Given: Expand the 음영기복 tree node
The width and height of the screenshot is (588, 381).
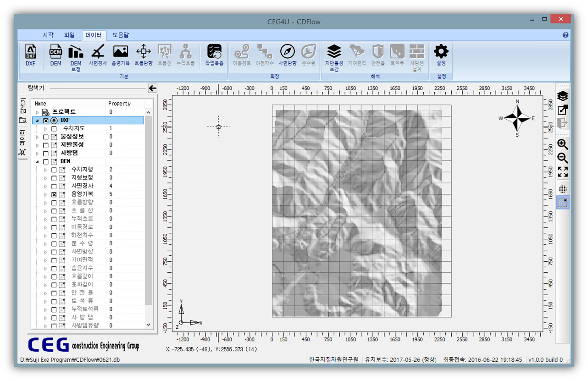Looking at the screenshot, I should pyautogui.click(x=45, y=195).
